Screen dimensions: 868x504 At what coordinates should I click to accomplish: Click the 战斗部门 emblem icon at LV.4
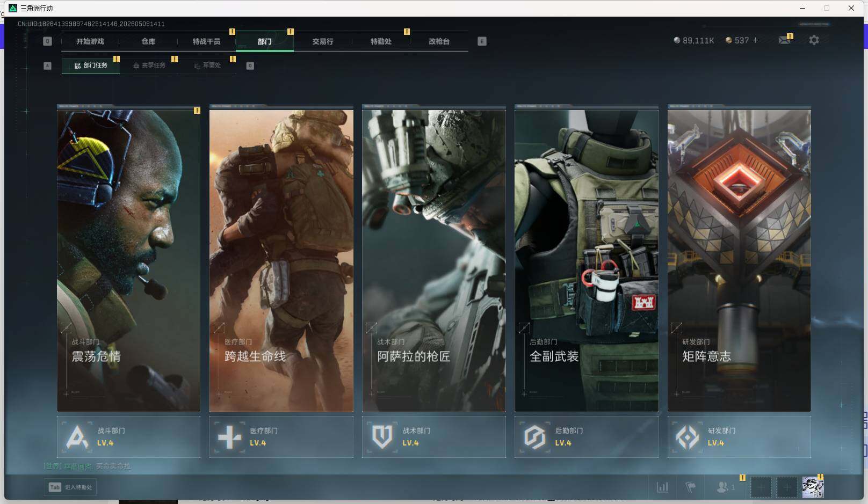77,437
